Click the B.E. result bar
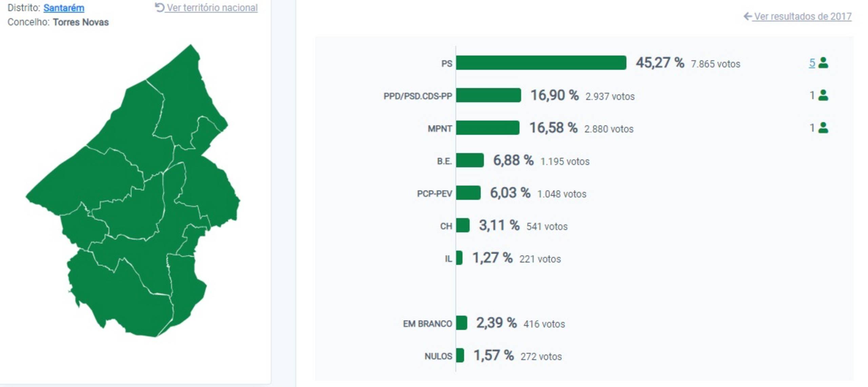Image resolution: width=868 pixels, height=387 pixels. (x=470, y=160)
